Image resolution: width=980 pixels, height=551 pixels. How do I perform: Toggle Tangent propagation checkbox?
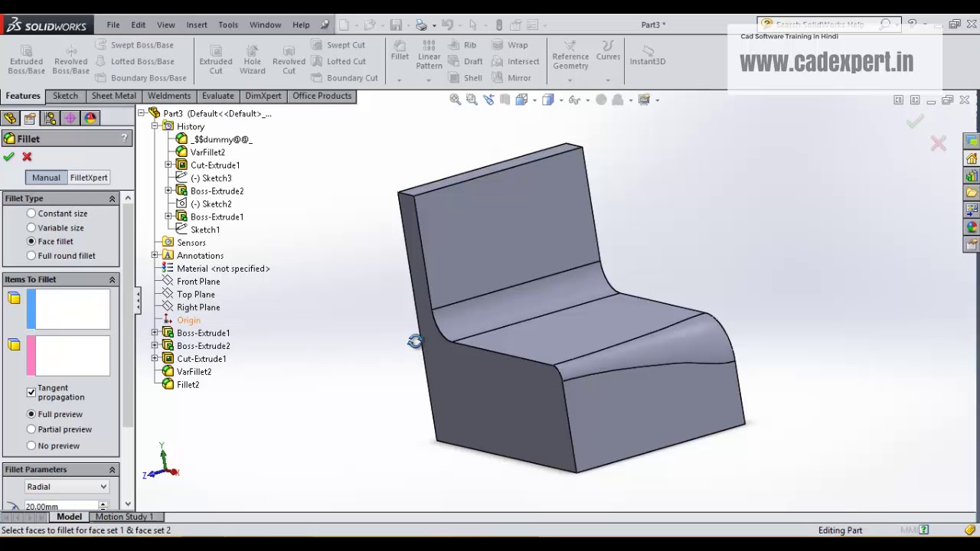31,392
